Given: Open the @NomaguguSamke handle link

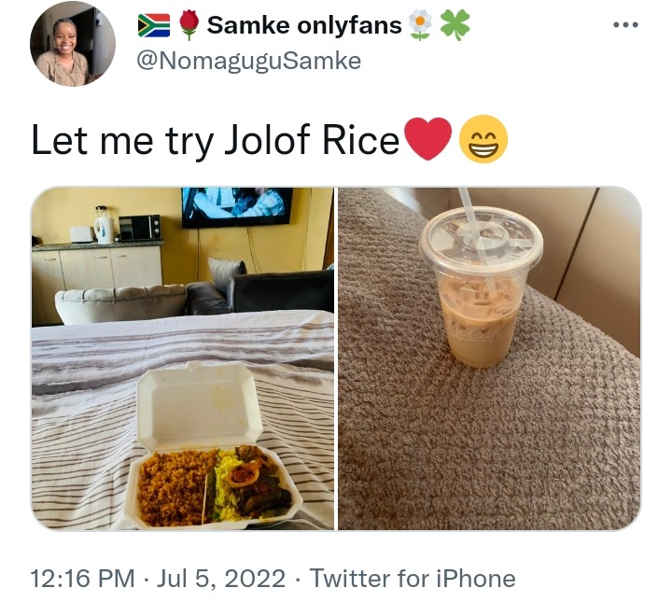Looking at the screenshot, I should pyautogui.click(x=248, y=61).
